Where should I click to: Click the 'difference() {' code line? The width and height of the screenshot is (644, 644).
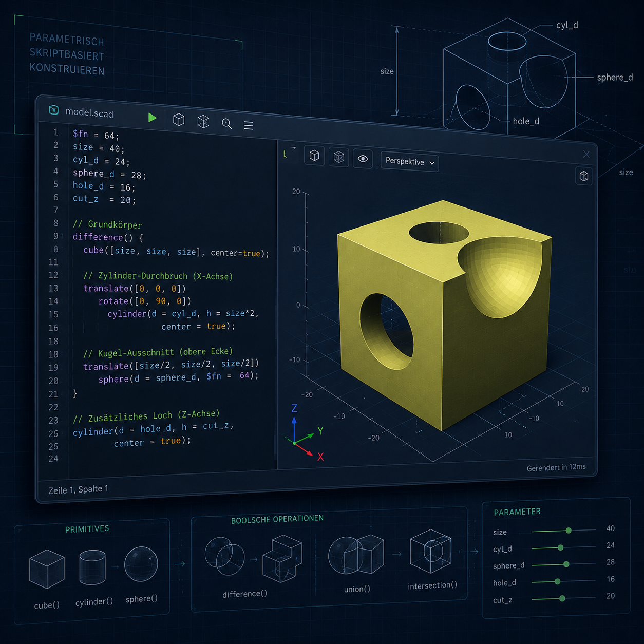coord(108,237)
